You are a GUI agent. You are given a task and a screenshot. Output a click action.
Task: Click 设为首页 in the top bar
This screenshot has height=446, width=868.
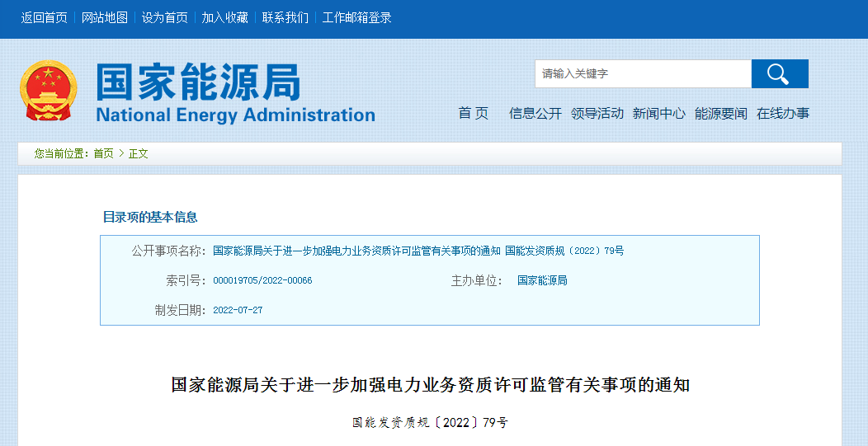164,17
